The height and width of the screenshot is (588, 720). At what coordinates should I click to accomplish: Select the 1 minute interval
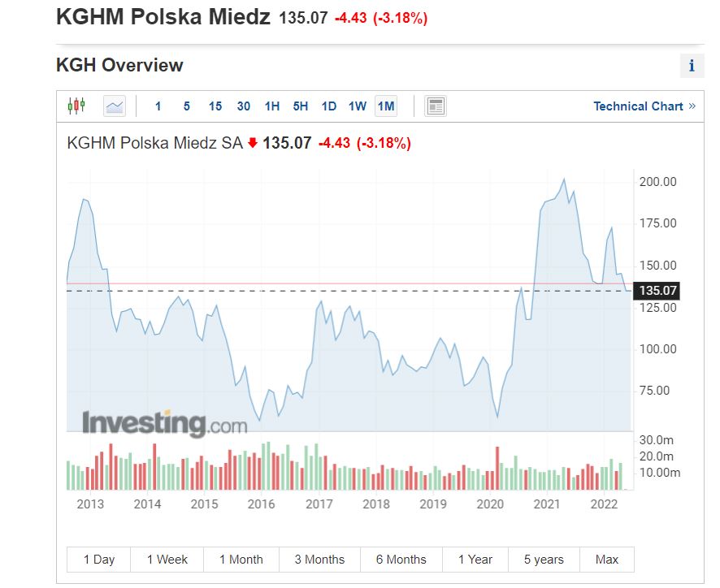(158, 106)
